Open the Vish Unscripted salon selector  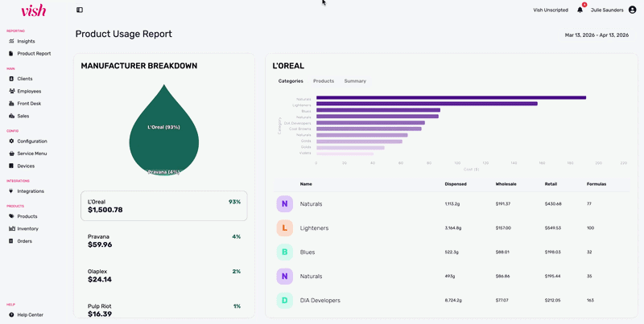[551, 10]
